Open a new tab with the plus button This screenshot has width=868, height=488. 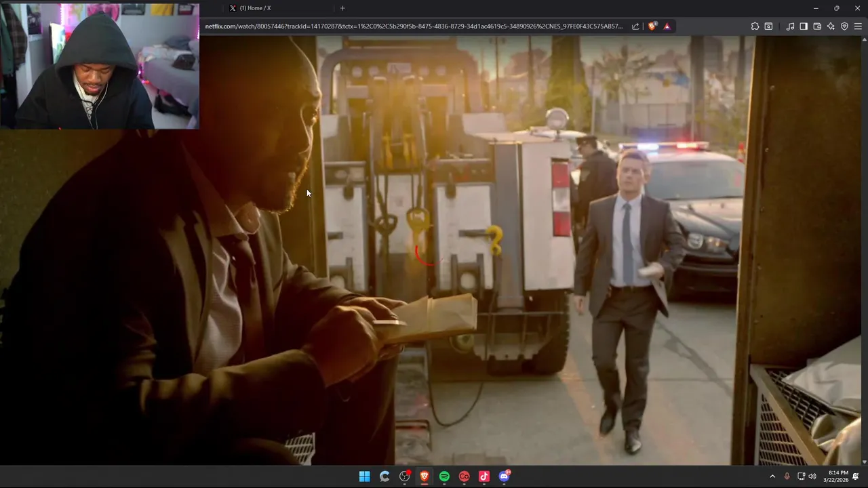[x=342, y=8]
